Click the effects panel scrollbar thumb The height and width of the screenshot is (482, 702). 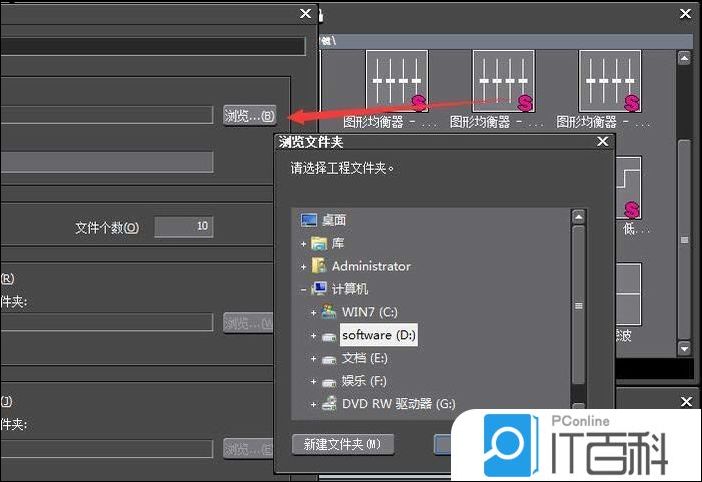click(x=684, y=240)
